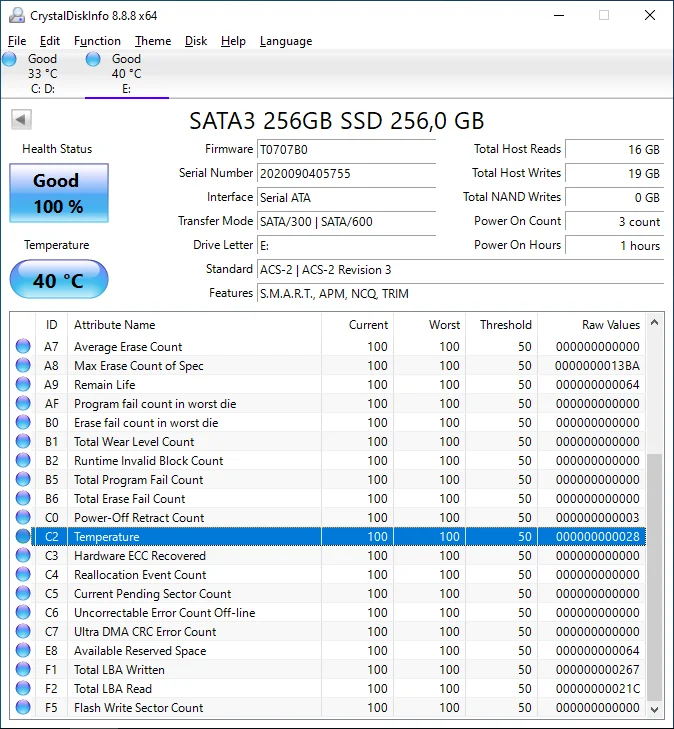The image size is (674, 729).
Task: Open the File menu
Action: point(17,41)
